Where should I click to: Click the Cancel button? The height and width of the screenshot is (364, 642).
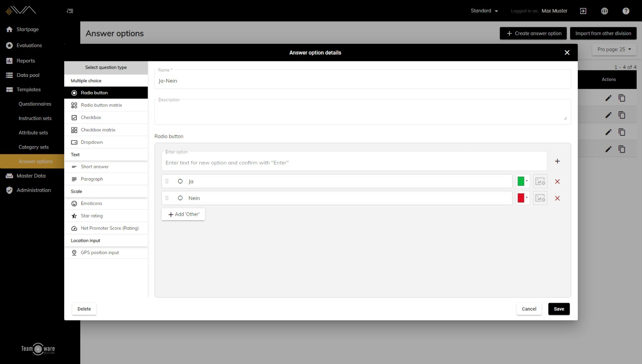[529, 309]
